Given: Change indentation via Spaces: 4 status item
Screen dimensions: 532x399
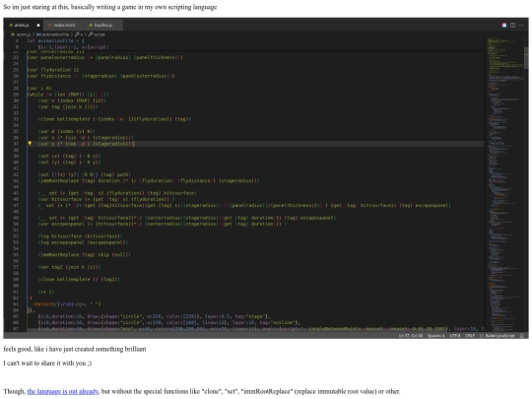Looking at the screenshot, I should point(436,336).
